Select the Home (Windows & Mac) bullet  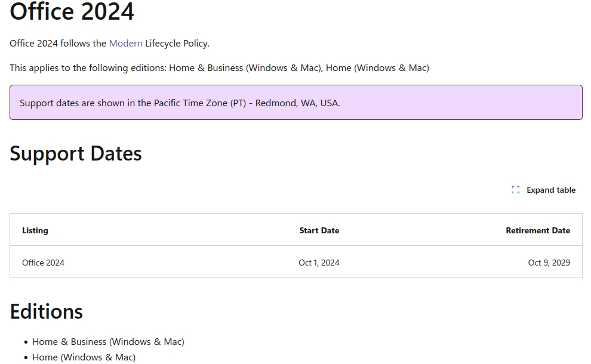tap(84, 356)
